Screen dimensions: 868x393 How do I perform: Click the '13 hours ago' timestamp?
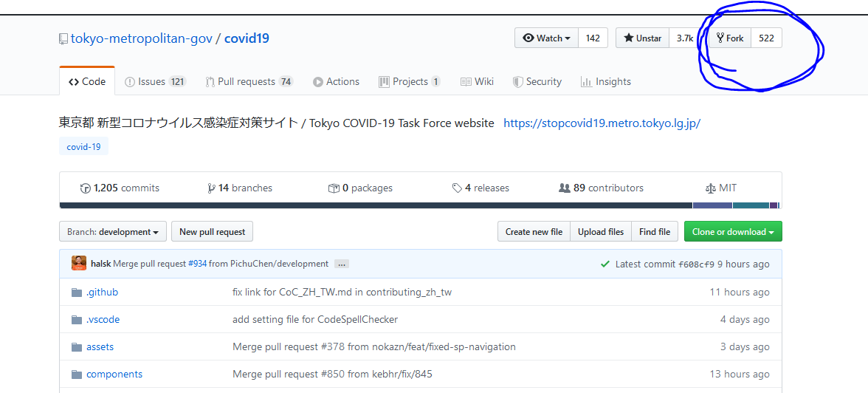740,374
